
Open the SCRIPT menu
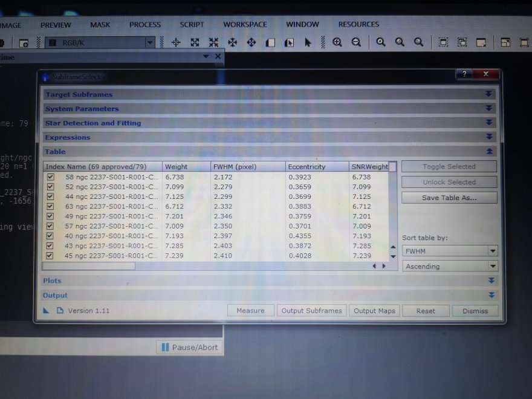point(192,24)
